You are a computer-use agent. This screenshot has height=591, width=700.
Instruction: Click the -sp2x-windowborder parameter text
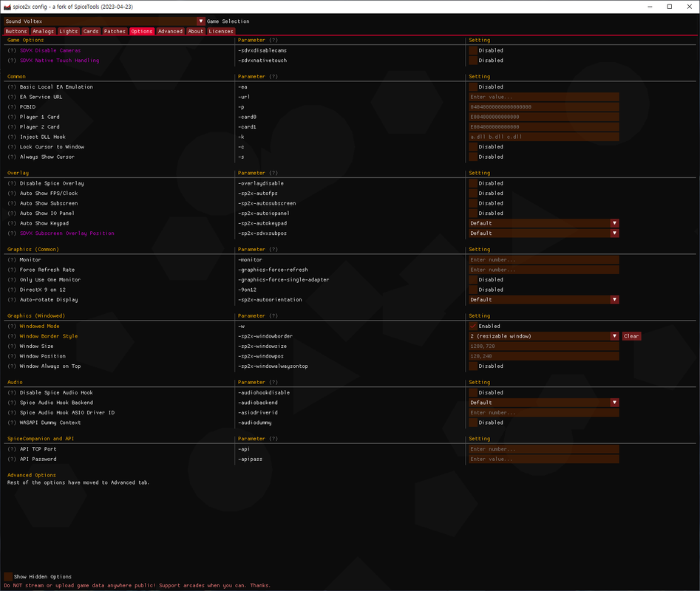(x=265, y=336)
